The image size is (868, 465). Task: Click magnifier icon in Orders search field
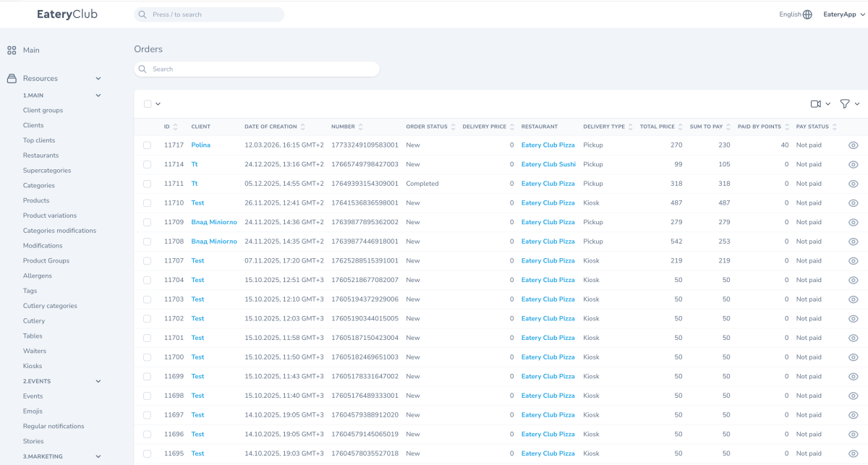(142, 69)
